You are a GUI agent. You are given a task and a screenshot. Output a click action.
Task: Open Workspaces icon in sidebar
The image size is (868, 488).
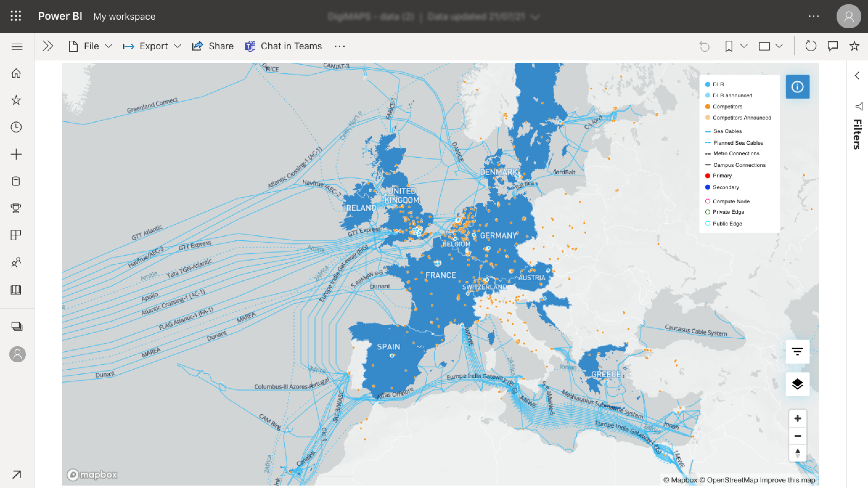pyautogui.click(x=17, y=326)
